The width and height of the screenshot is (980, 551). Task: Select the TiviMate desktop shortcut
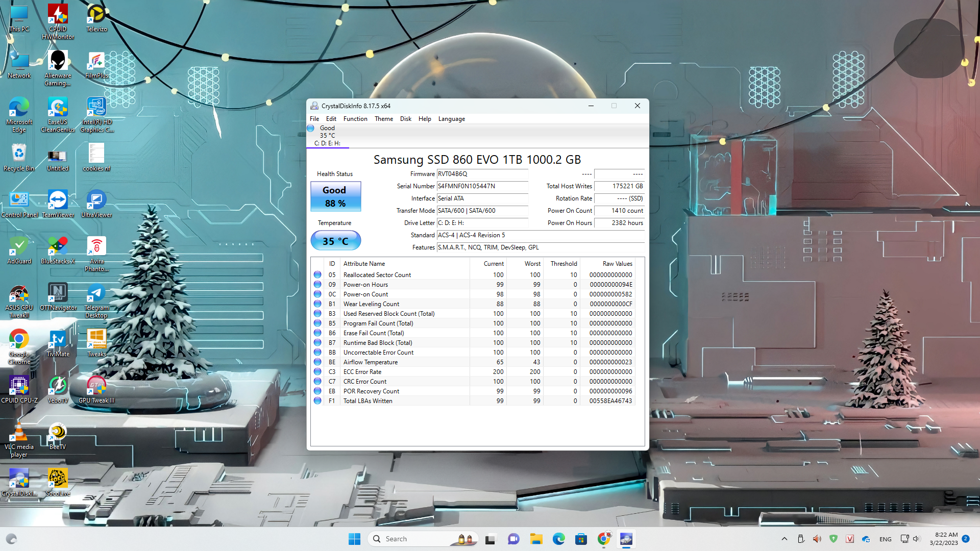click(x=58, y=343)
